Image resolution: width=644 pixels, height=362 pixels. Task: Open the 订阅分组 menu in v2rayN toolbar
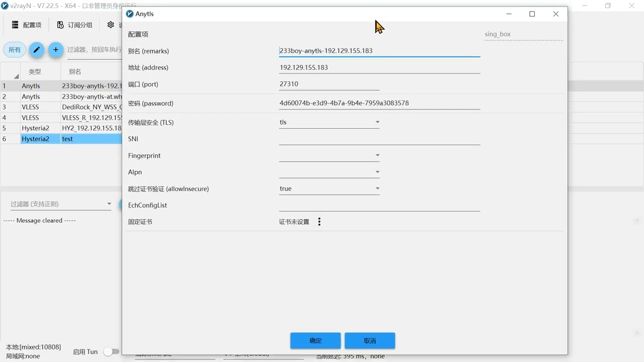(x=74, y=25)
